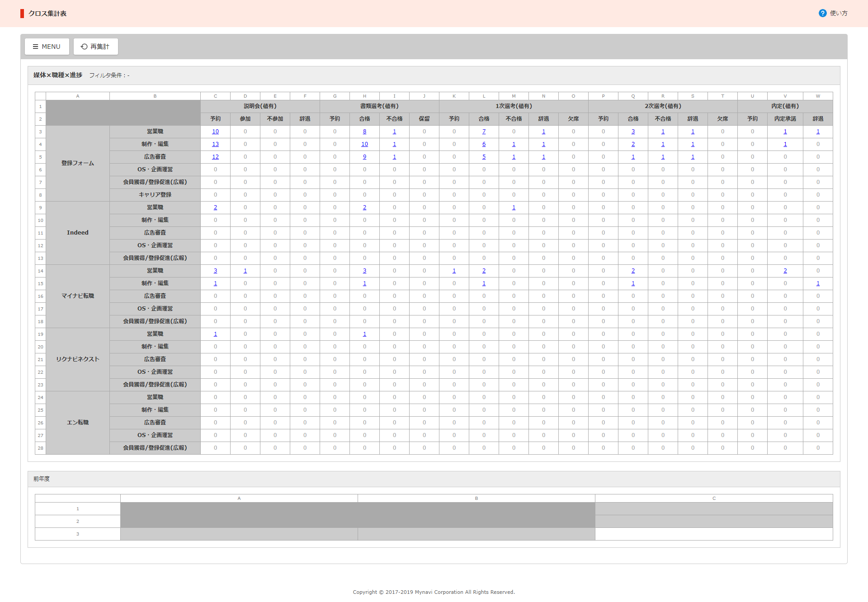Open 登録フォーム 制作・編集 書類選考合格 value 10

364,144
